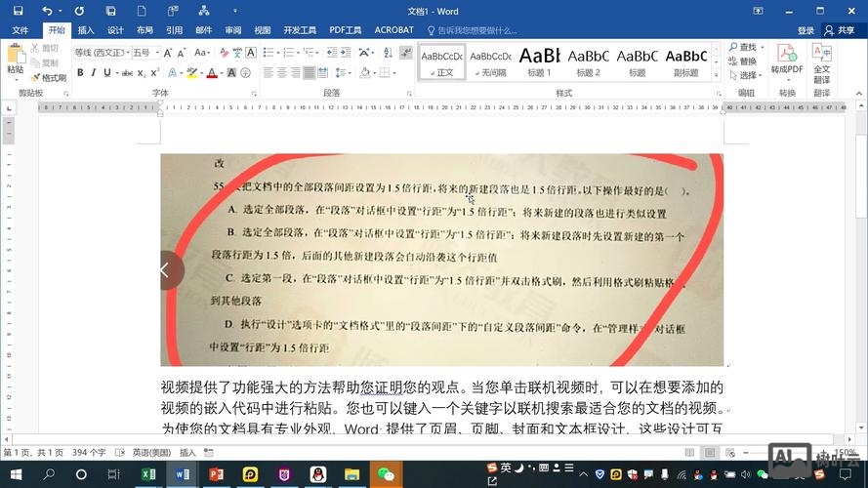The width and height of the screenshot is (868, 488).
Task: Apply character border icon
Action: pos(251,53)
